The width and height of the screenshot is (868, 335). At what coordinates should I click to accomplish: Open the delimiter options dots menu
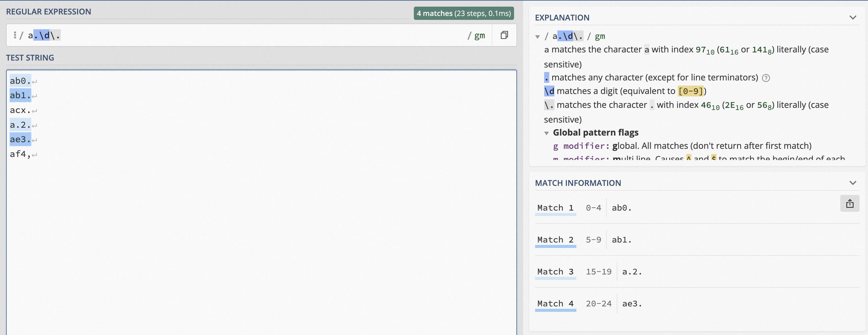pos(15,35)
